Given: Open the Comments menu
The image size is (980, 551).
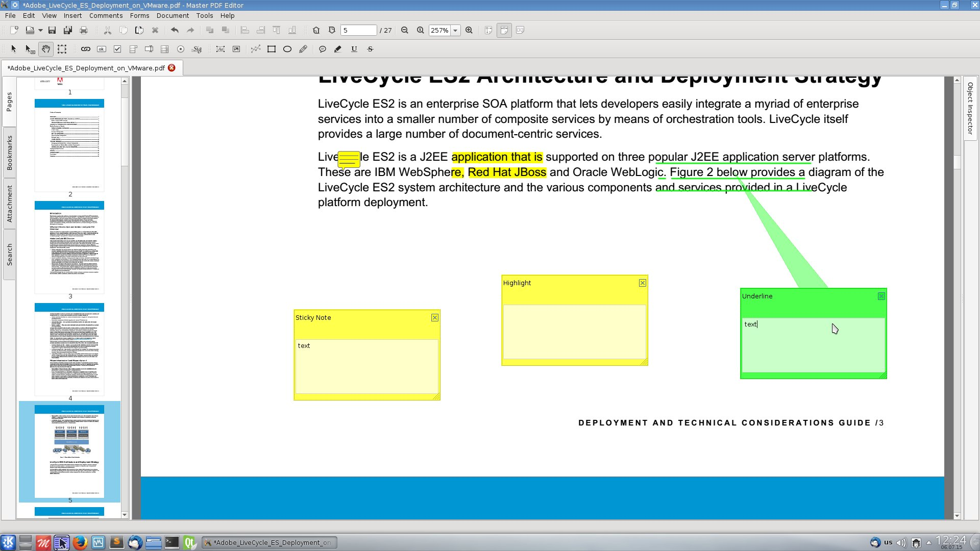Looking at the screenshot, I should point(106,15).
